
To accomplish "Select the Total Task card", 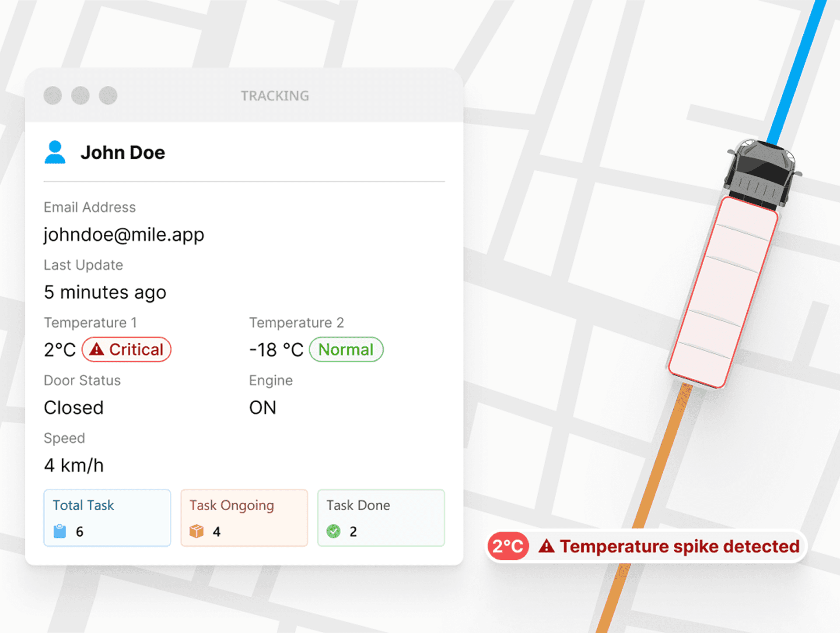I will pyautogui.click(x=107, y=517).
